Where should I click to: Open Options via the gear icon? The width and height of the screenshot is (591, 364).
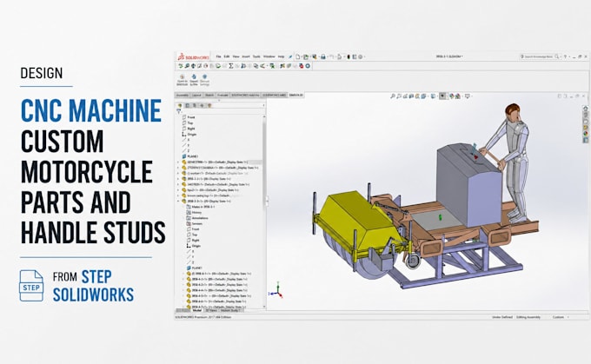[361, 56]
